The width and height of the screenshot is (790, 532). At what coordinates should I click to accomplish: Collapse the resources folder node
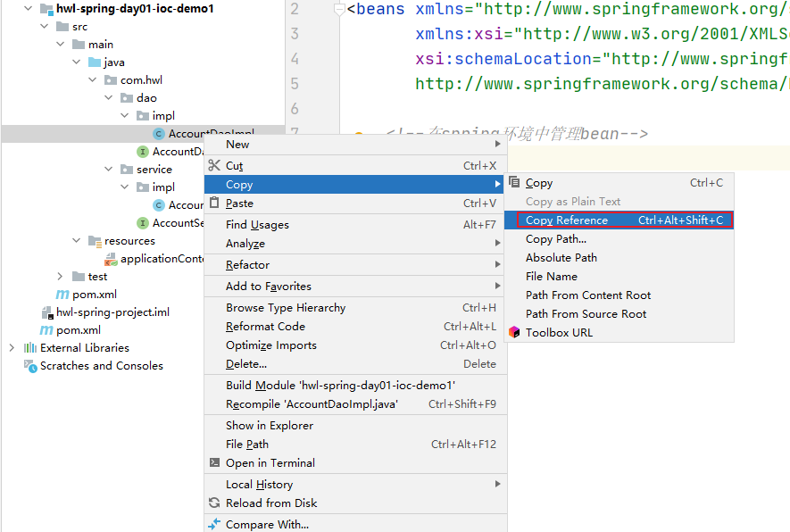[77, 241]
